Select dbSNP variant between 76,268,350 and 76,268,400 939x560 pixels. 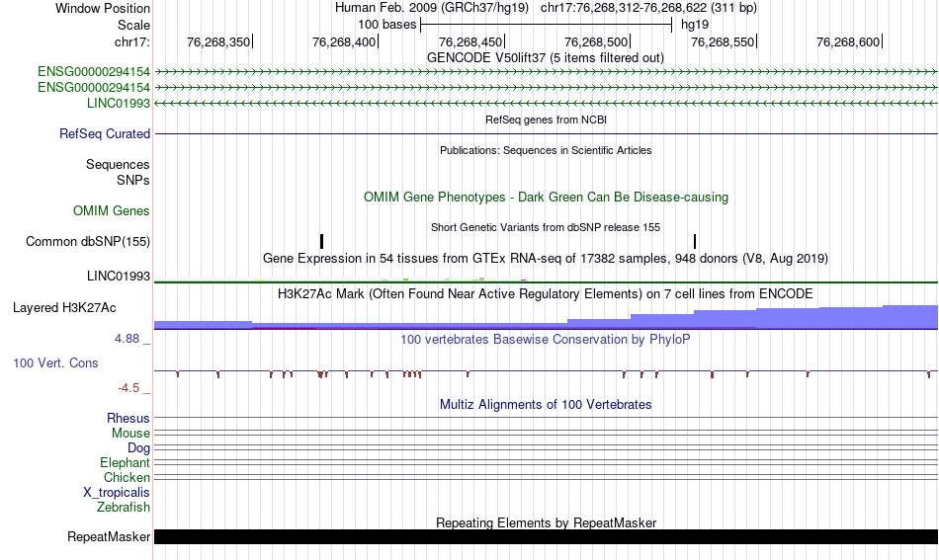321,241
